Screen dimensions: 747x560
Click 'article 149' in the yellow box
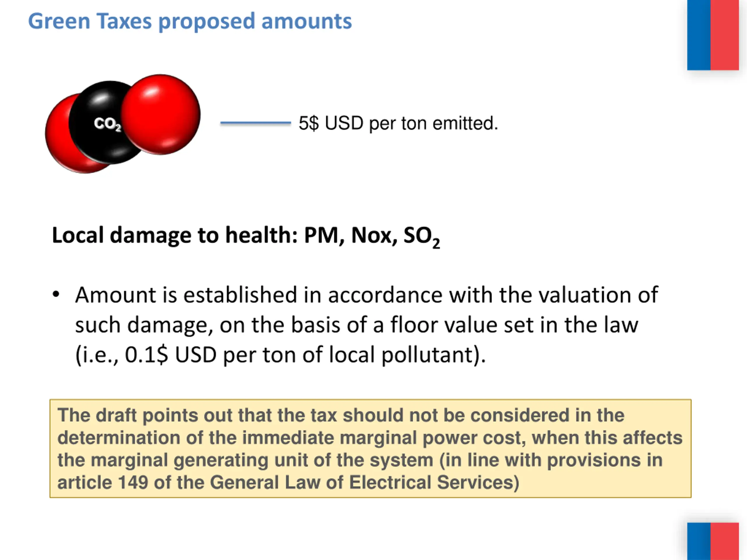[x=103, y=482]
